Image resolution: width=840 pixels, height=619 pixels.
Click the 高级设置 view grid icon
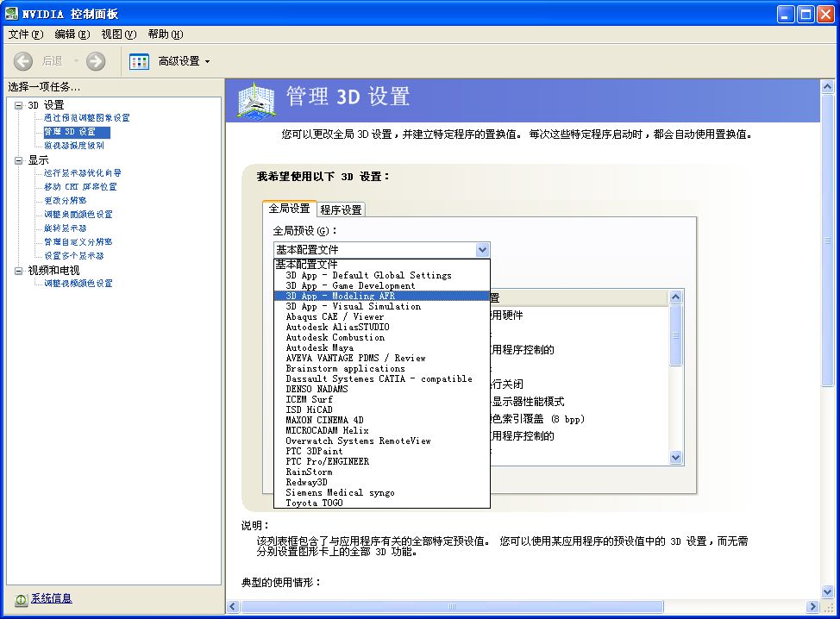[140, 61]
